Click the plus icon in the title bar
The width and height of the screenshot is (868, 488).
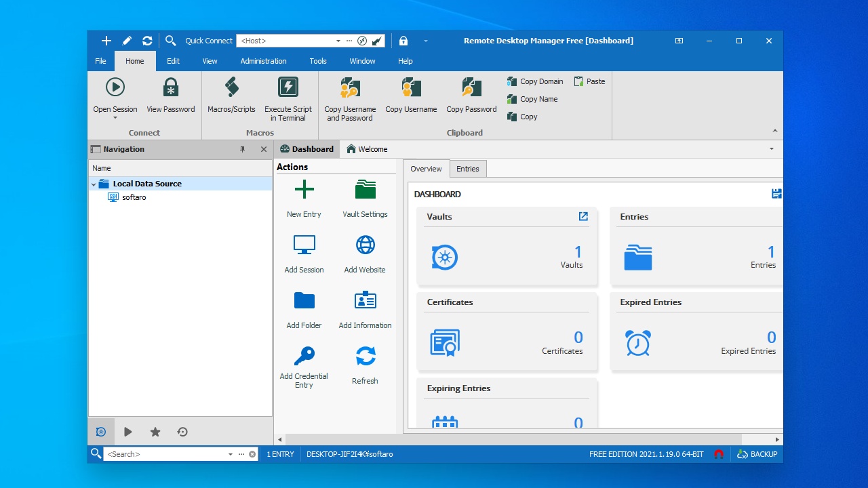106,41
